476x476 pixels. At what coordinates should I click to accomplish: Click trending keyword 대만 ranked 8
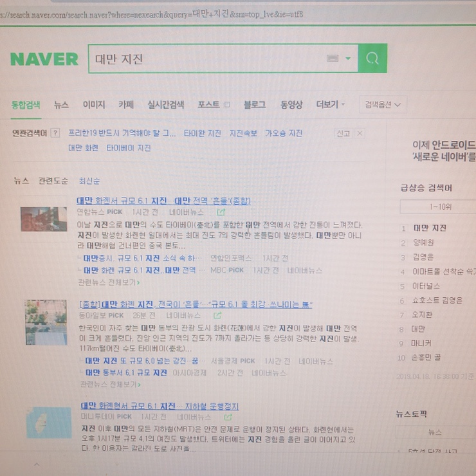pyautogui.click(x=418, y=329)
